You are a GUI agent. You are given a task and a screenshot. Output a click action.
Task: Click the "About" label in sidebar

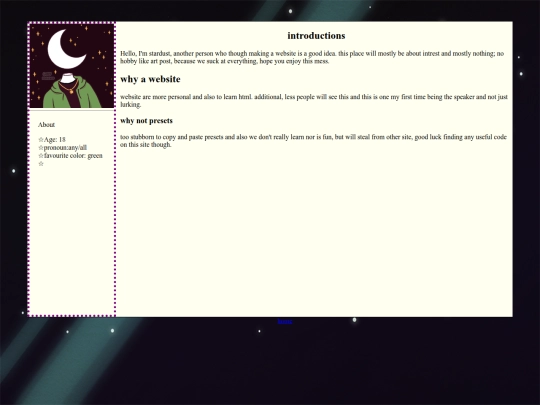(x=46, y=125)
